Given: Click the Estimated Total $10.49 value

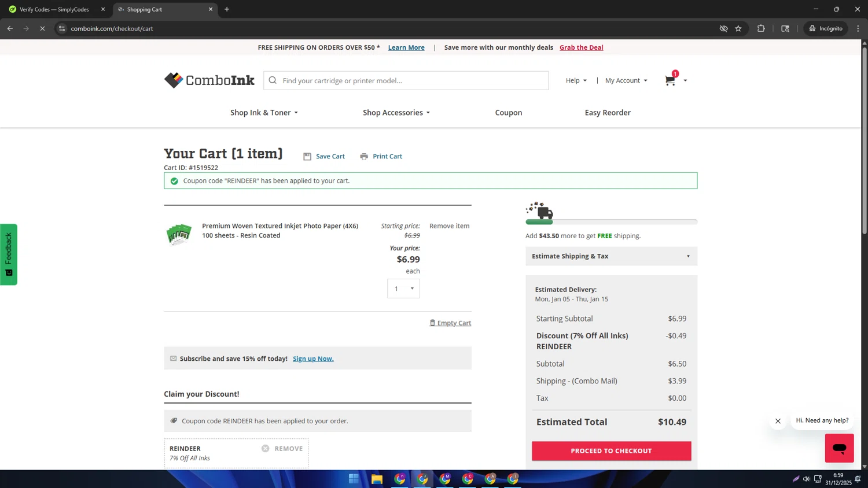Looking at the screenshot, I should [672, 422].
